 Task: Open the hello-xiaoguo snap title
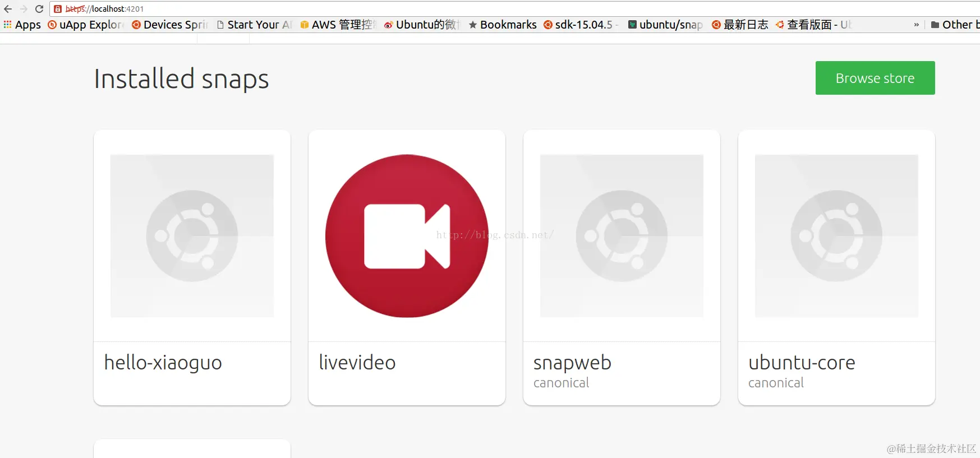click(x=163, y=363)
